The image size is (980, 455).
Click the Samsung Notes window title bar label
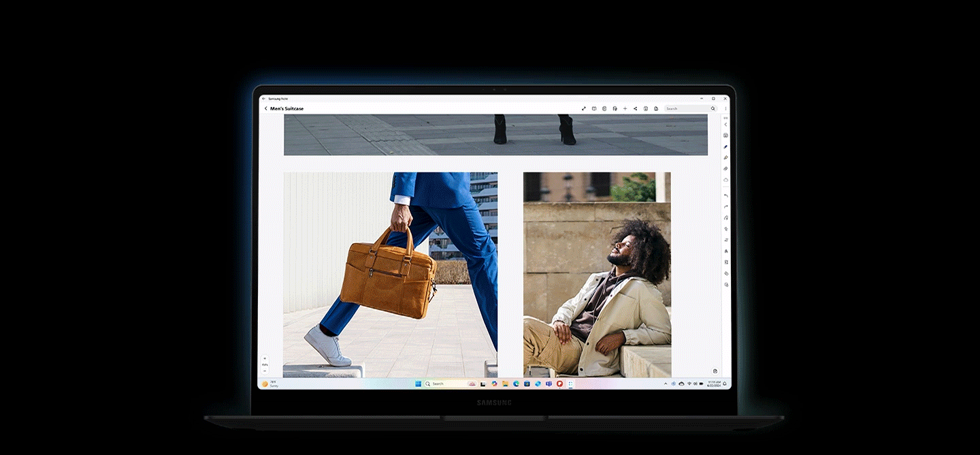pos(278,98)
